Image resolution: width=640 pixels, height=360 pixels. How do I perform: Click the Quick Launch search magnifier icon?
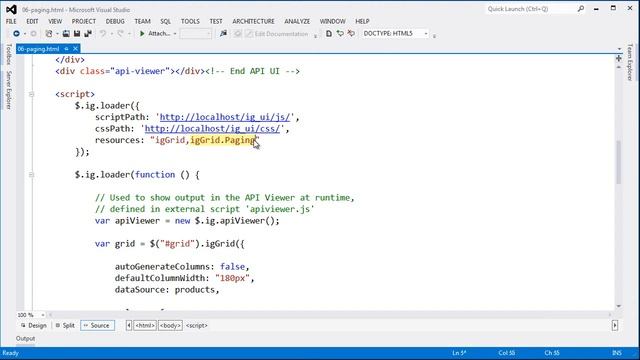coord(581,9)
